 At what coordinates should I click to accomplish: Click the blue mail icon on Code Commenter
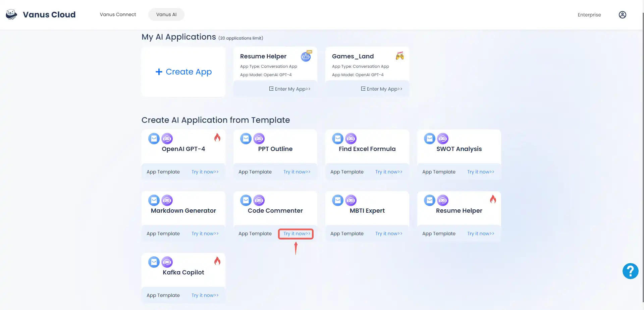coord(246,200)
